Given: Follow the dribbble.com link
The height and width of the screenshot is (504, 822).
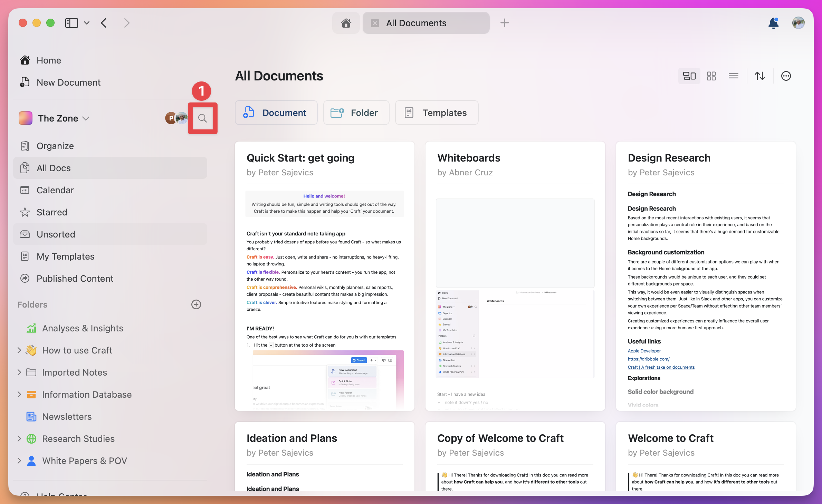Looking at the screenshot, I should (649, 359).
